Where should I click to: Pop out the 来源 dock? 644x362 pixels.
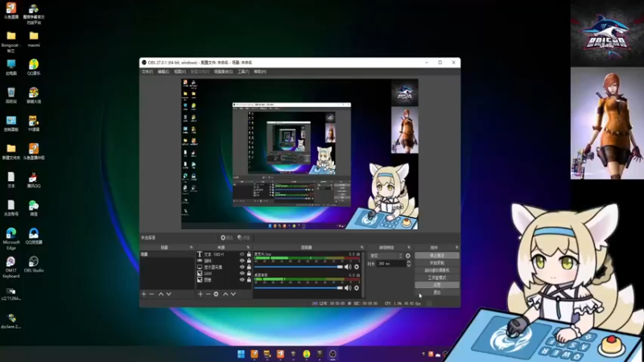coord(248,248)
